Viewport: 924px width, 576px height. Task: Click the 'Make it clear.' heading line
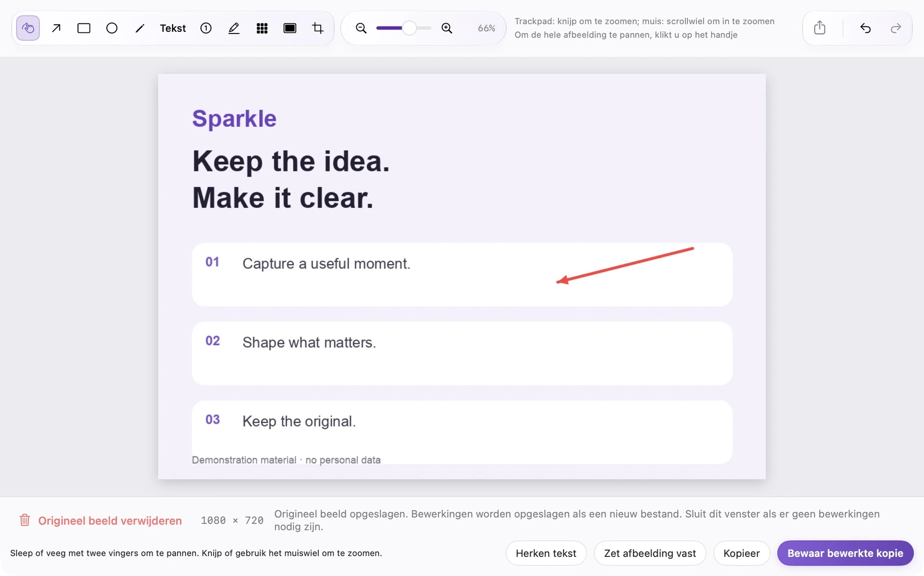click(x=283, y=198)
